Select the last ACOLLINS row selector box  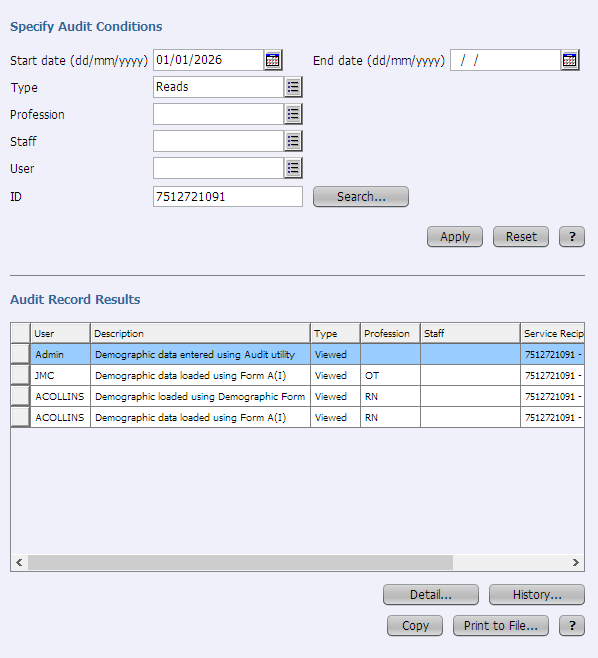[x=20, y=417]
